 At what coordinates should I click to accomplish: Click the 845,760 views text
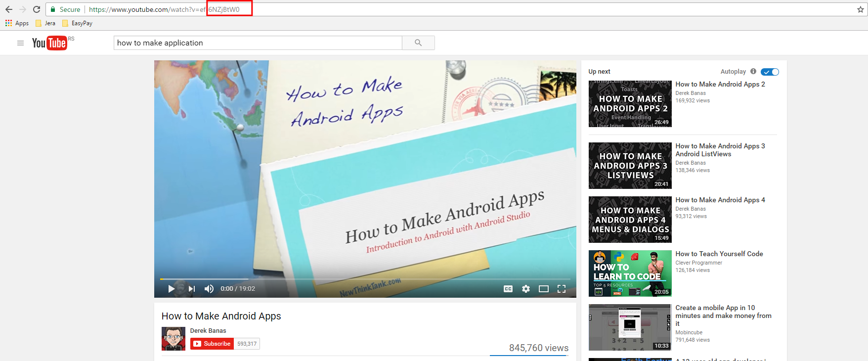click(x=539, y=348)
